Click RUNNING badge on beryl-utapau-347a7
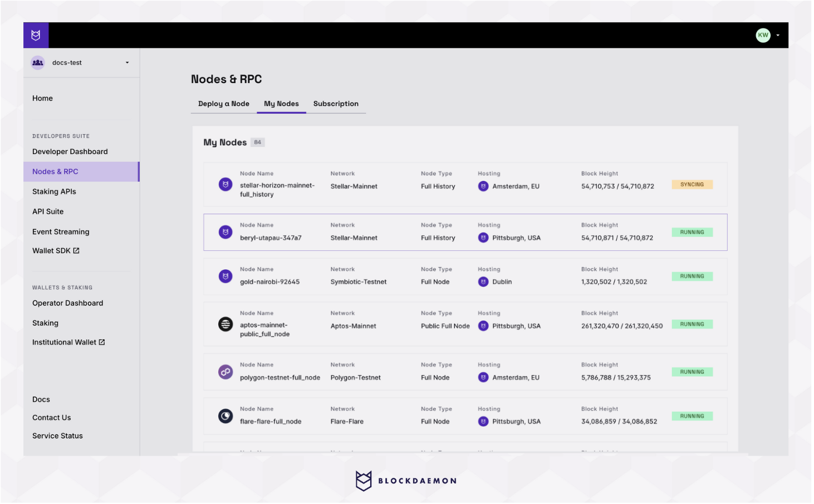This screenshot has width=814, height=504. point(692,233)
